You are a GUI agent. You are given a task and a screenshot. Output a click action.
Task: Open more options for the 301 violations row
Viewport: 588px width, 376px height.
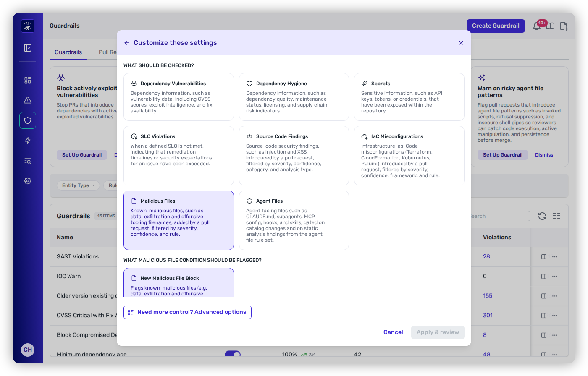[555, 316]
